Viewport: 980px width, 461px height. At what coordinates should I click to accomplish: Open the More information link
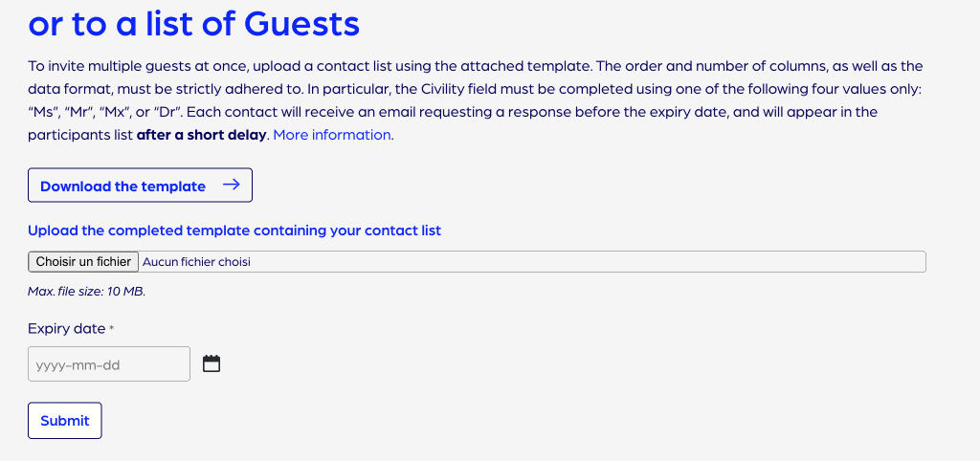332,135
